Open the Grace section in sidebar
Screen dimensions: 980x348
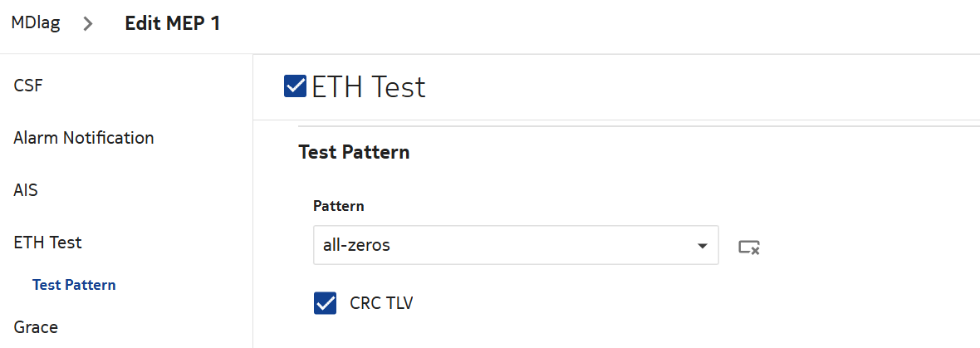36,326
